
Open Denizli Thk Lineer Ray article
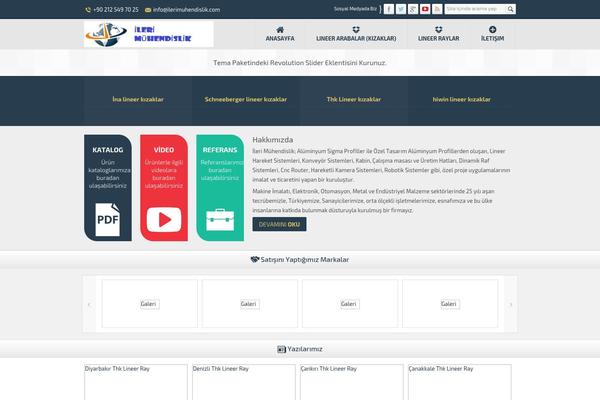[x=221, y=369]
